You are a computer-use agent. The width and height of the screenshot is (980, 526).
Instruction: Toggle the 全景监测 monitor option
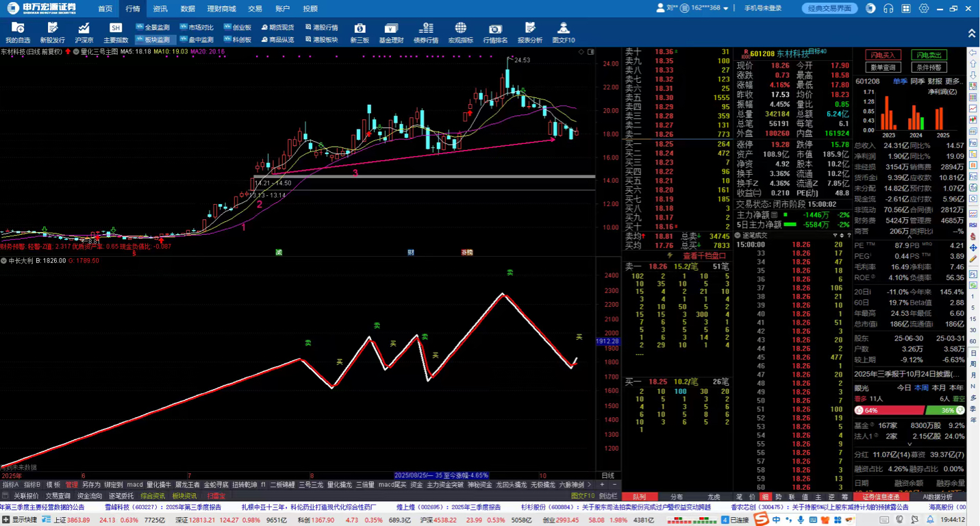[153, 27]
